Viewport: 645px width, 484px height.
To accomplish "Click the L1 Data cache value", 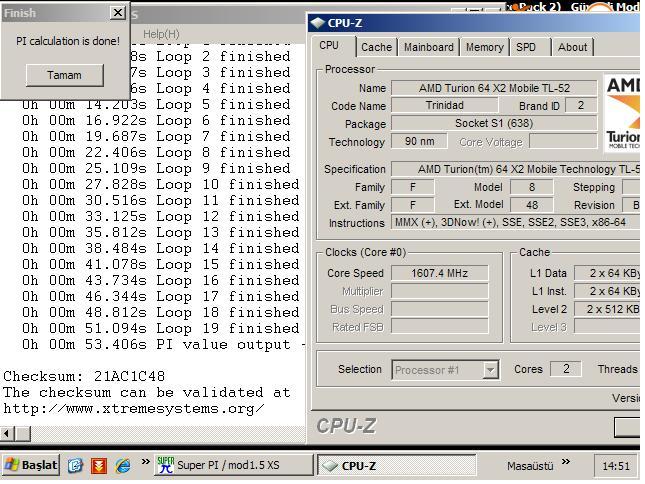I will pyautogui.click(x=608, y=273).
